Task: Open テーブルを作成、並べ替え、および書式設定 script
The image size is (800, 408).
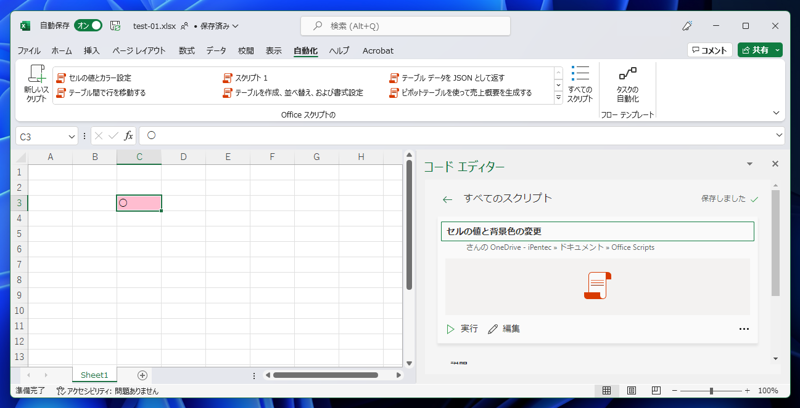Action: (293, 93)
